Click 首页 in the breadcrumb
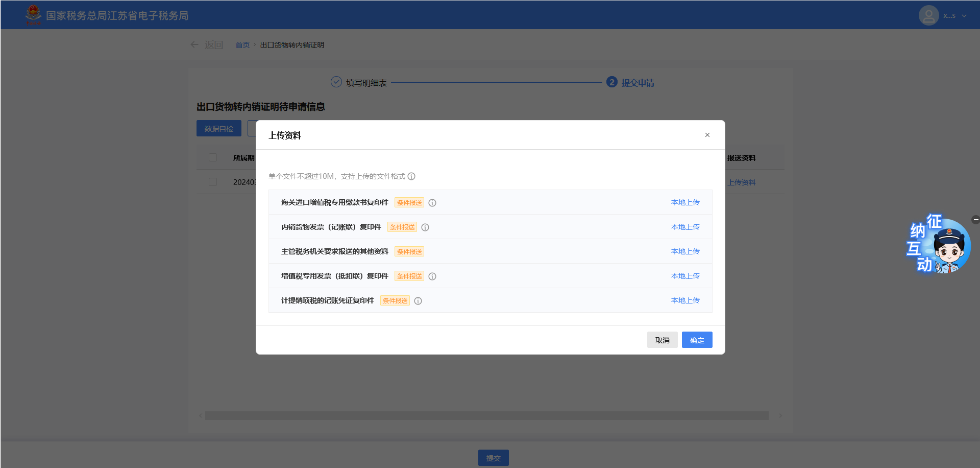The height and width of the screenshot is (468, 980). pyautogui.click(x=242, y=45)
